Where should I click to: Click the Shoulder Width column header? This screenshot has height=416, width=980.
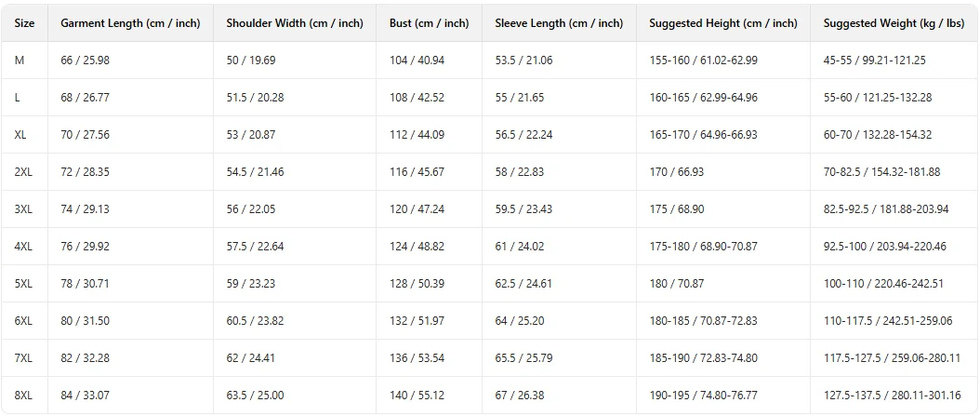coord(295,23)
